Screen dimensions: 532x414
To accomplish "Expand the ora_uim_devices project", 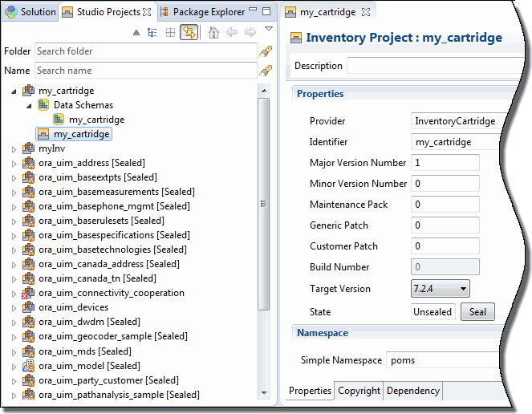I will pyautogui.click(x=14, y=307).
